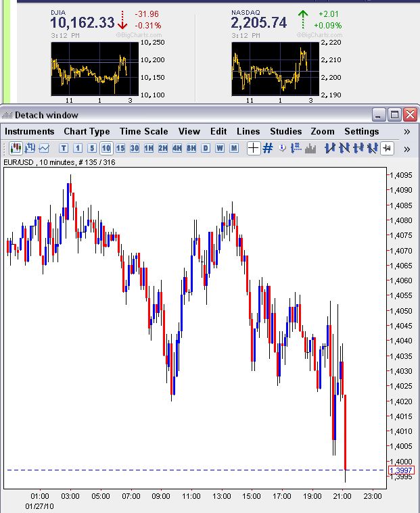Open the Time Scale menu

click(x=143, y=132)
